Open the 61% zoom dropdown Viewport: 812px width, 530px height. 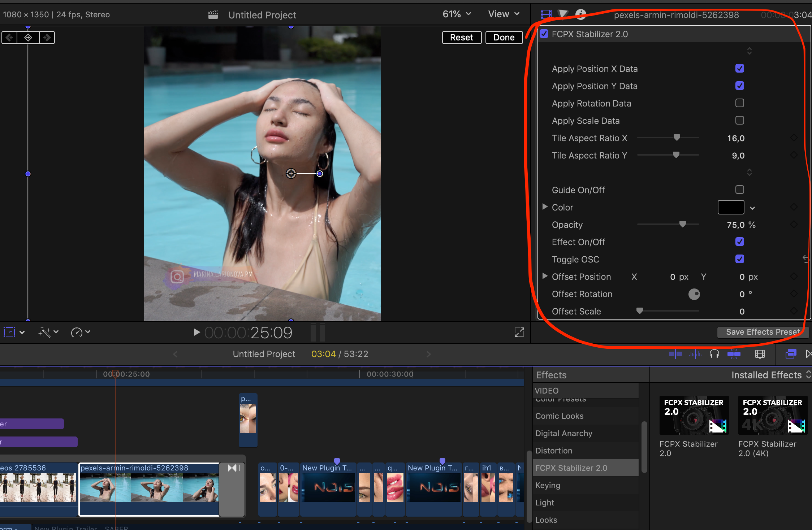[457, 14]
